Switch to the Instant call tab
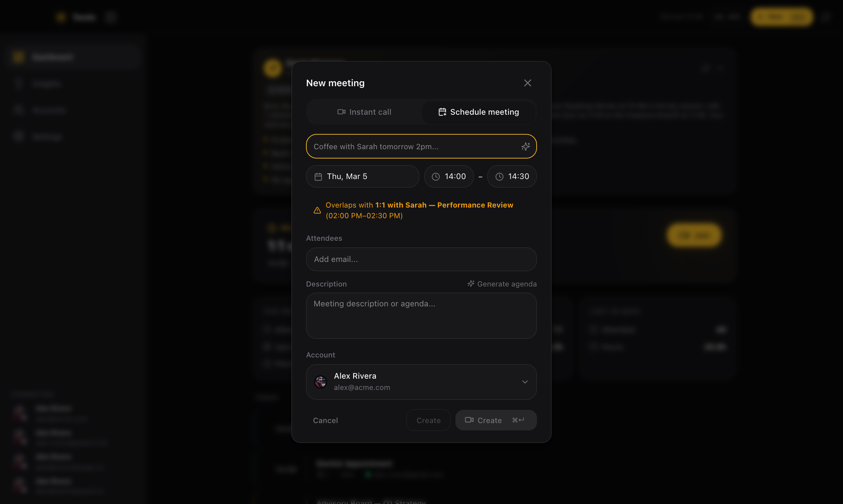Screen dimensions: 843x504 click(364, 112)
